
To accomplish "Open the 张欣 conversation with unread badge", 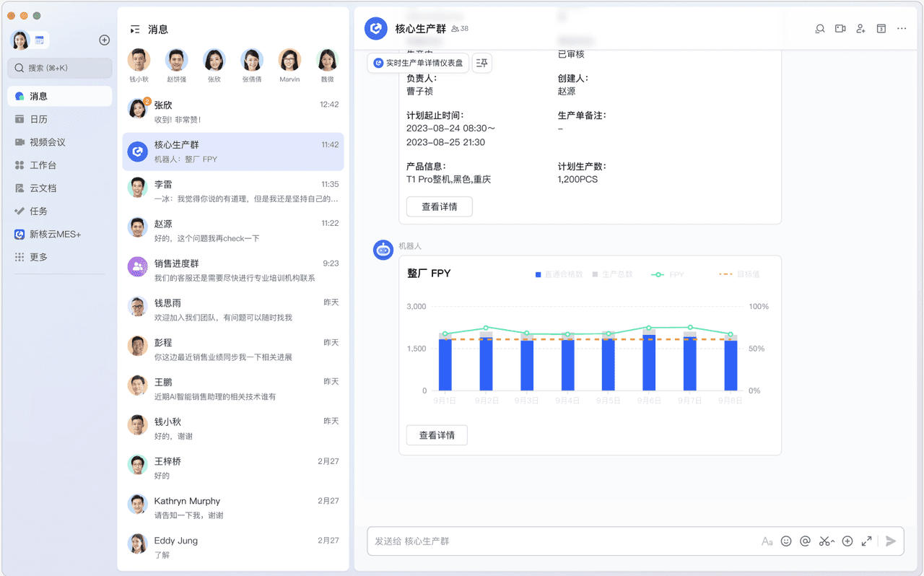I will (x=233, y=112).
